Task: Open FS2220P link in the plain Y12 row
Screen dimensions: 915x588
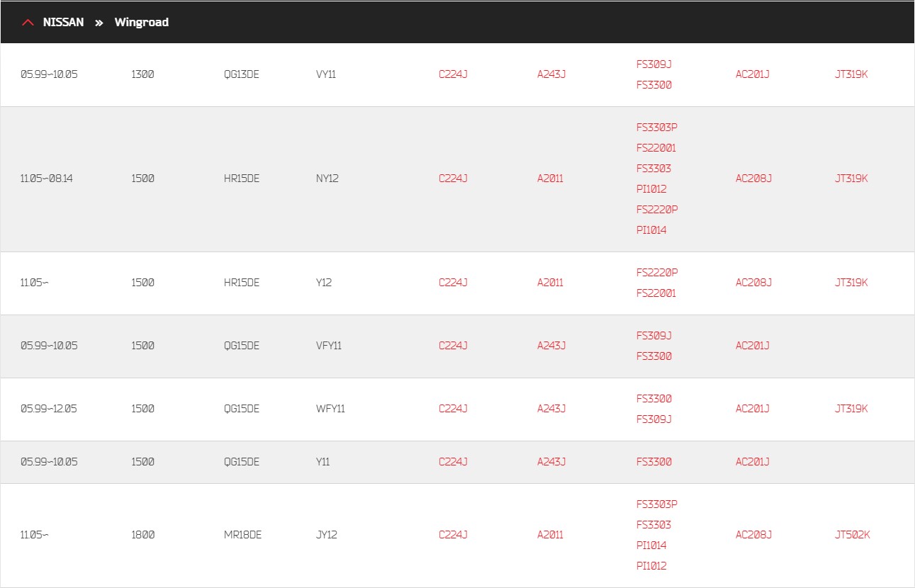Action: click(x=657, y=273)
